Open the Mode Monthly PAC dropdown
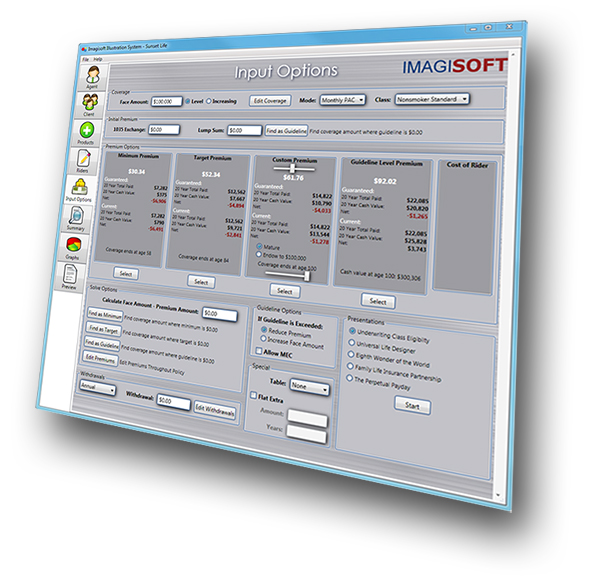Image resolution: width=600 pixels, height=576 pixels. click(342, 100)
